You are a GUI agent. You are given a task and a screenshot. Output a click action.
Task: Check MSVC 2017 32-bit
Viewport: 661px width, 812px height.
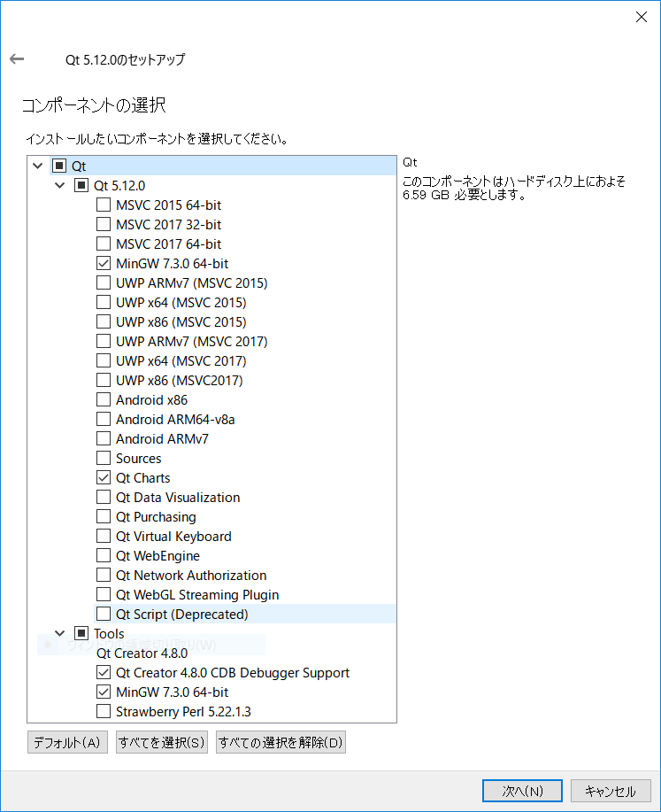pyautogui.click(x=104, y=224)
